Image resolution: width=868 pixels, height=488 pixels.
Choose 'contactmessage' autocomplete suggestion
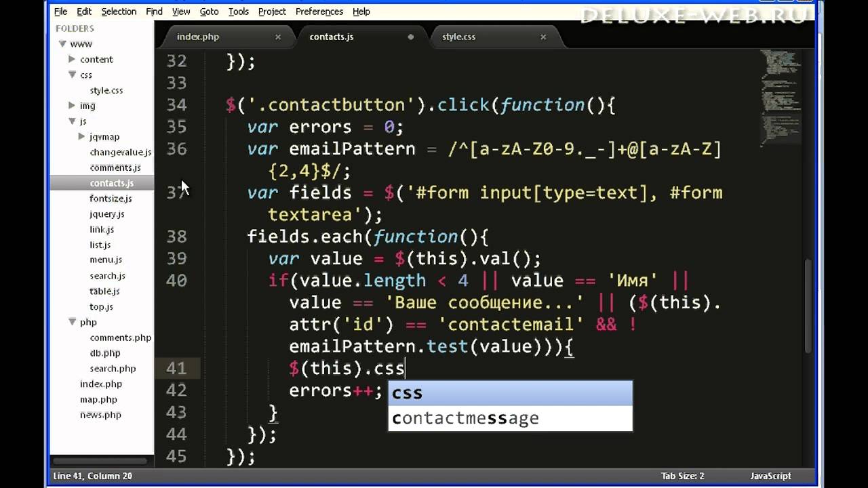510,418
